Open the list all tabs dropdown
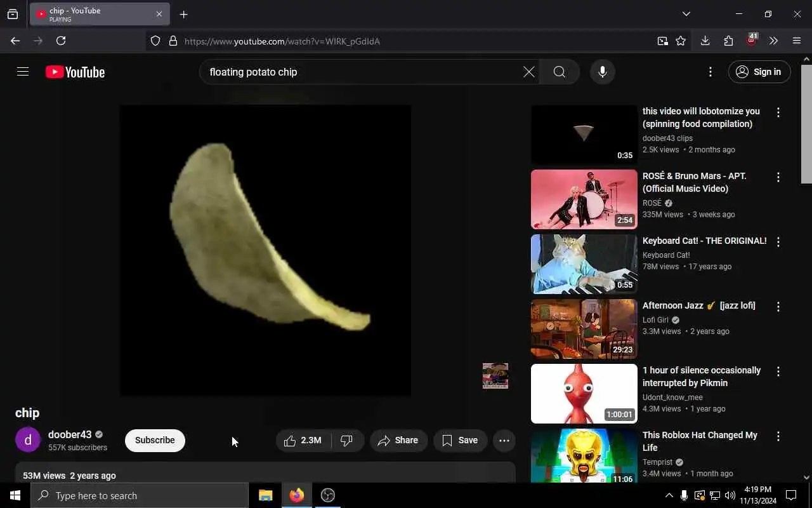812x508 pixels. pos(686,14)
